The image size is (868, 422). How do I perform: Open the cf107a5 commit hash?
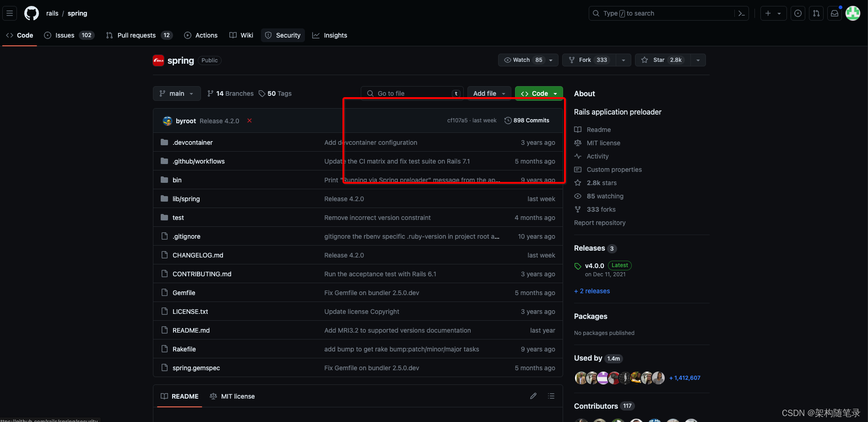(x=457, y=121)
